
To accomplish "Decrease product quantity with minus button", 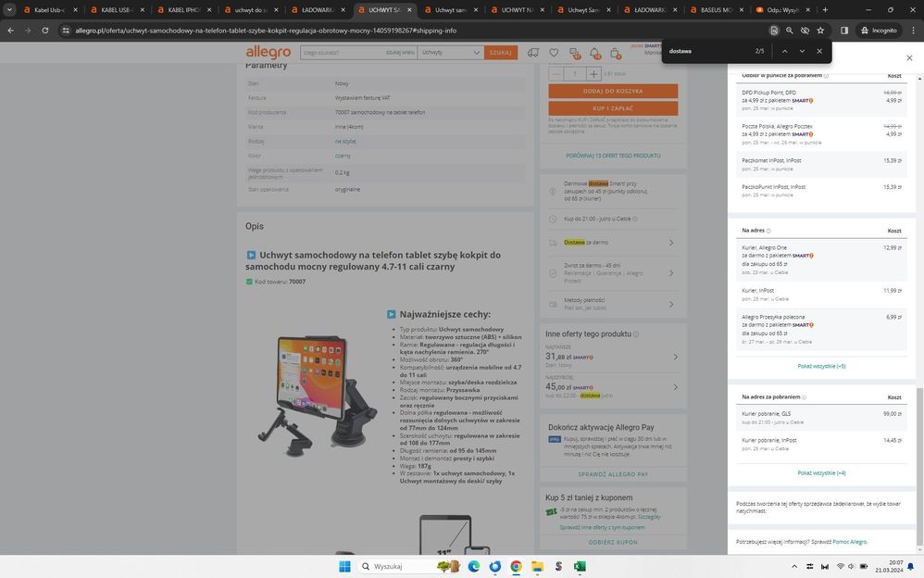I will click(x=556, y=73).
